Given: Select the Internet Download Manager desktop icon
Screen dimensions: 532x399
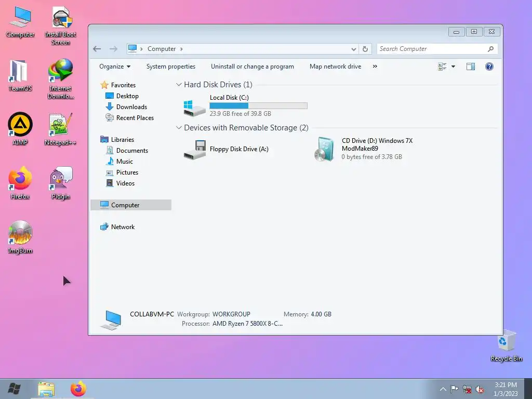Looking at the screenshot, I should tap(60, 79).
